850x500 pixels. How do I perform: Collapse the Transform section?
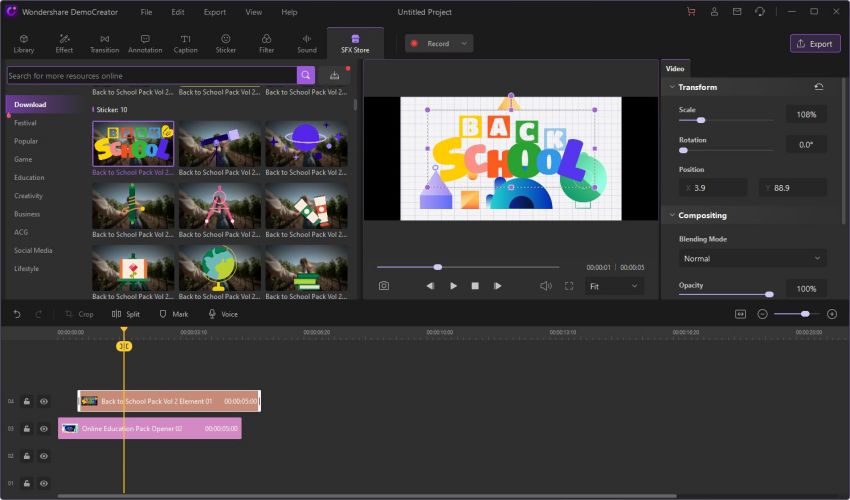pos(672,87)
